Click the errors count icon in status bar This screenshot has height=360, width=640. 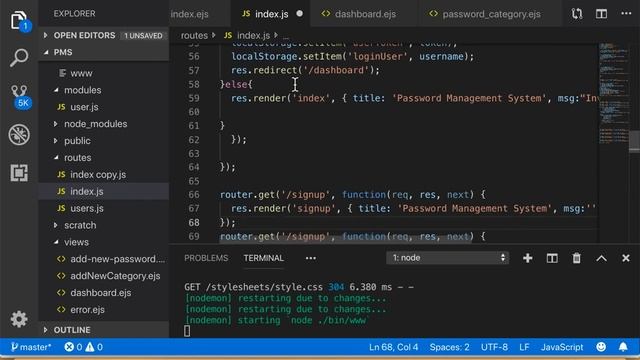(69, 347)
